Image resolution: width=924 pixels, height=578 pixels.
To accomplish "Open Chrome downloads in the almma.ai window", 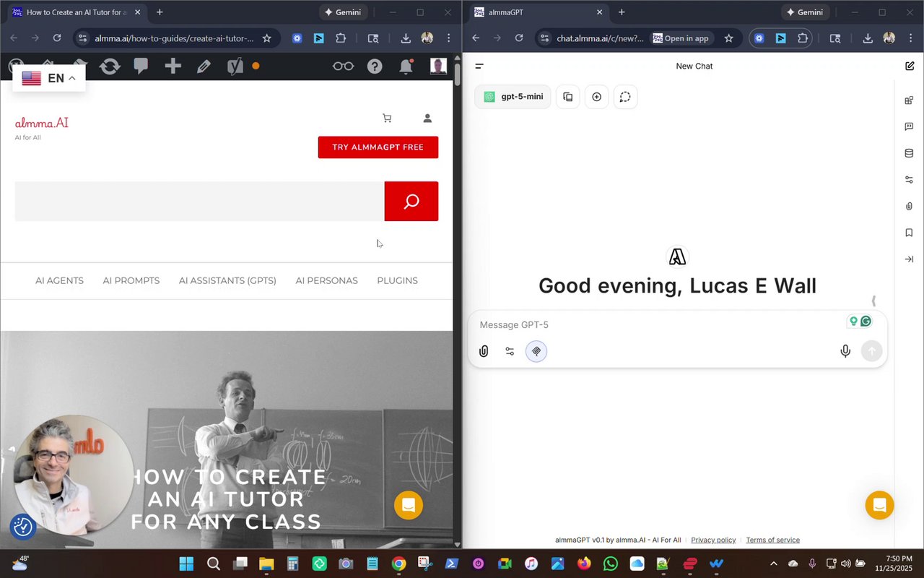I will tap(406, 38).
